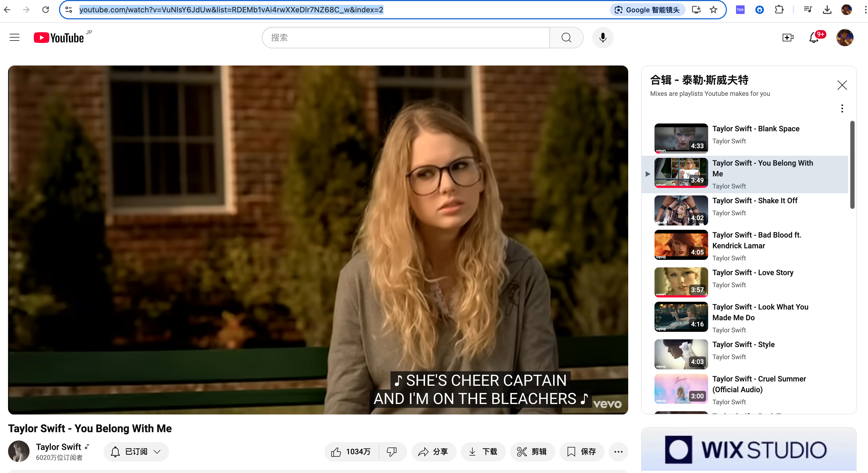The width and height of the screenshot is (868, 473).
Task: Select the URL in the address bar
Action: pos(231,9)
